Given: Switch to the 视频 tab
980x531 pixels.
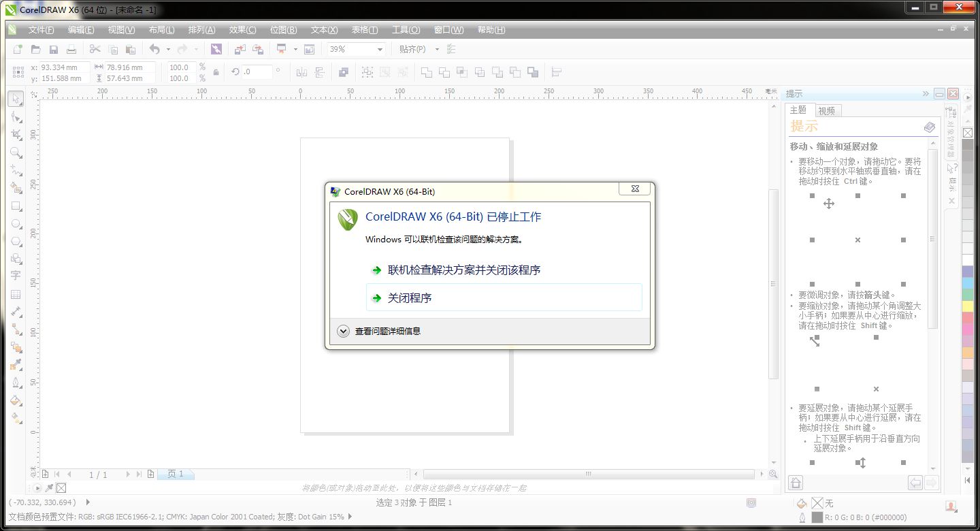Looking at the screenshot, I should [x=827, y=111].
